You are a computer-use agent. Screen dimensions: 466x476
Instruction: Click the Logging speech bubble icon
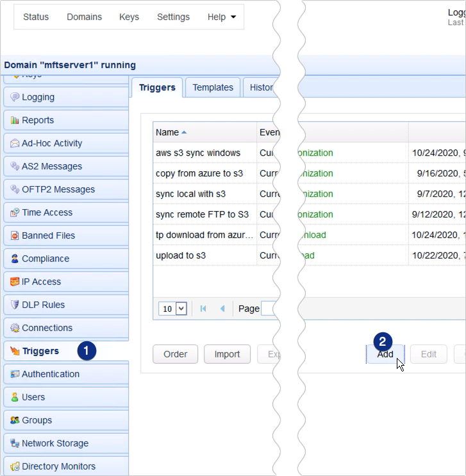15,97
